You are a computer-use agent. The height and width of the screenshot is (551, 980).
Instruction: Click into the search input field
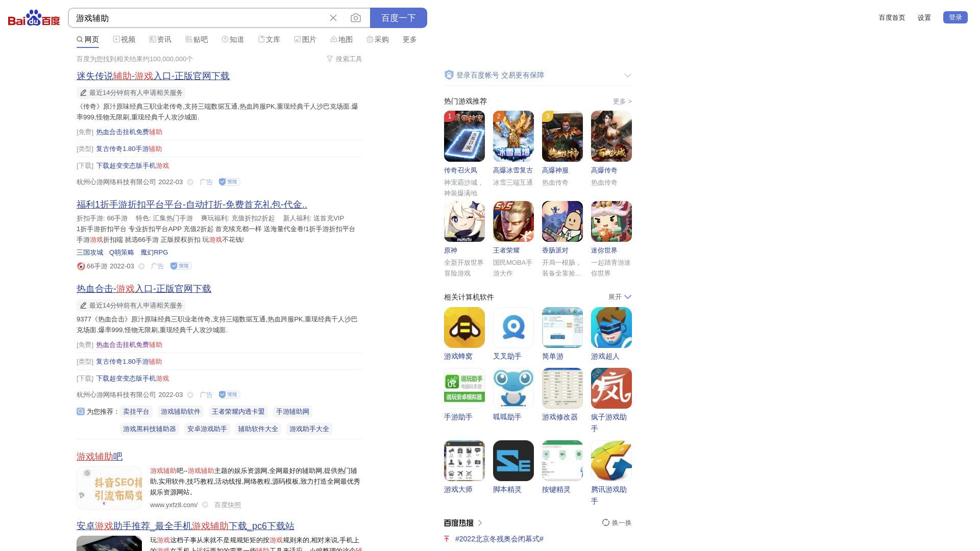(199, 18)
